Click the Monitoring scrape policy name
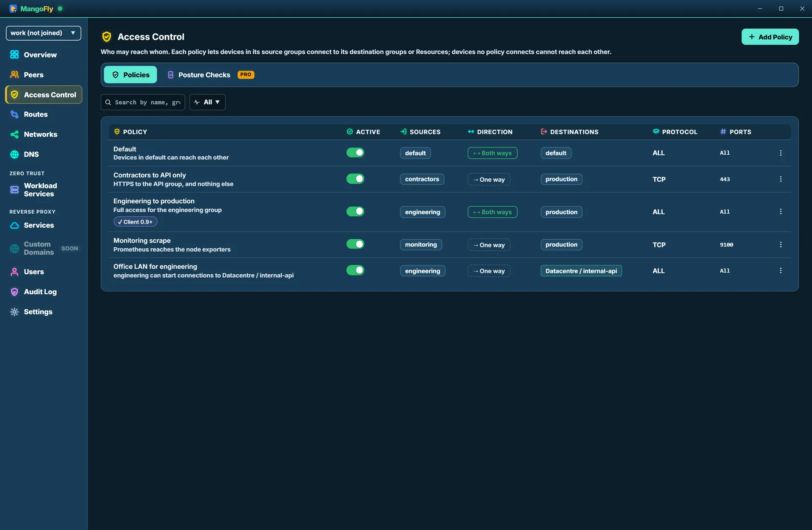This screenshot has height=530, width=812. [x=142, y=240]
